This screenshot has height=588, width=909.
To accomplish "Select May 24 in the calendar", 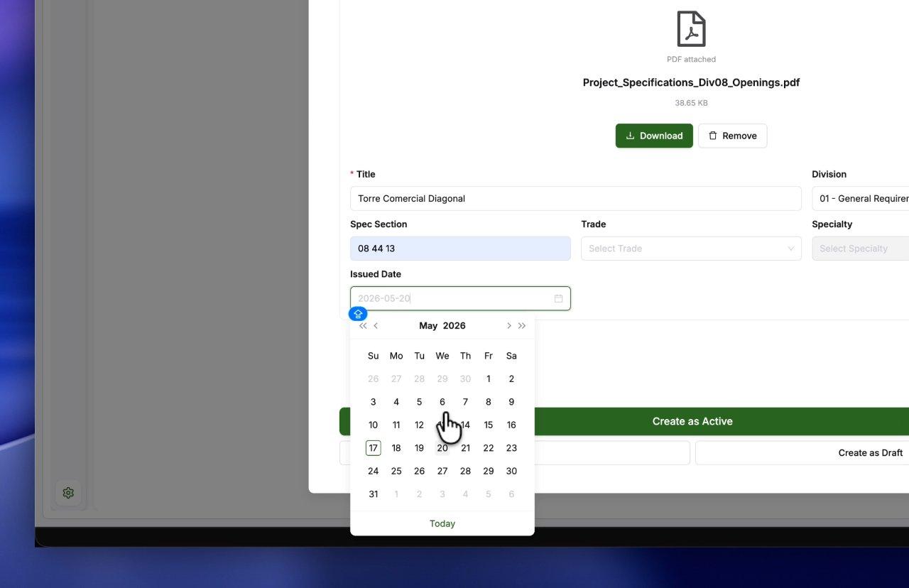I will [x=374, y=472].
